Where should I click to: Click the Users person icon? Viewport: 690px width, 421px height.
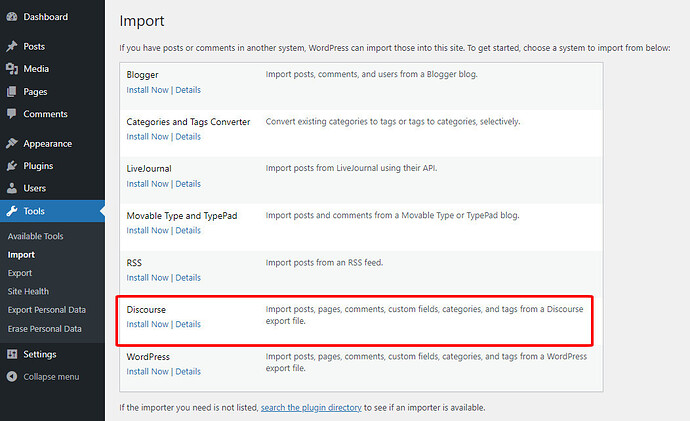(12, 188)
